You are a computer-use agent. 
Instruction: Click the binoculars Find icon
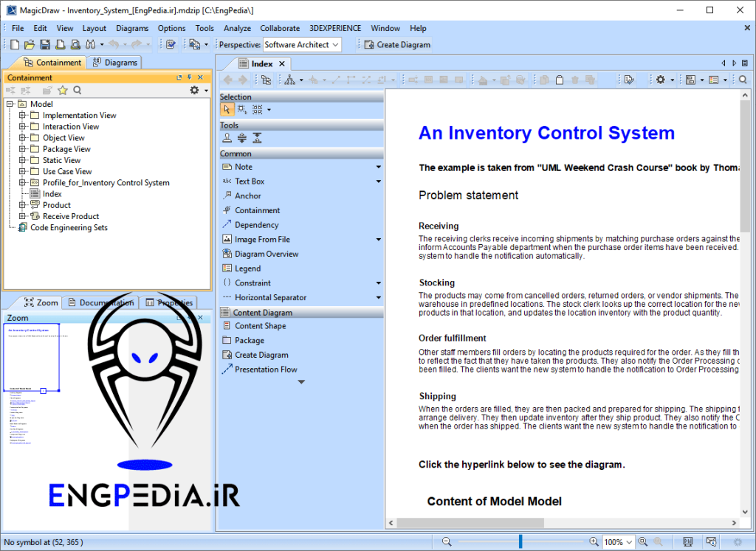pos(91,45)
